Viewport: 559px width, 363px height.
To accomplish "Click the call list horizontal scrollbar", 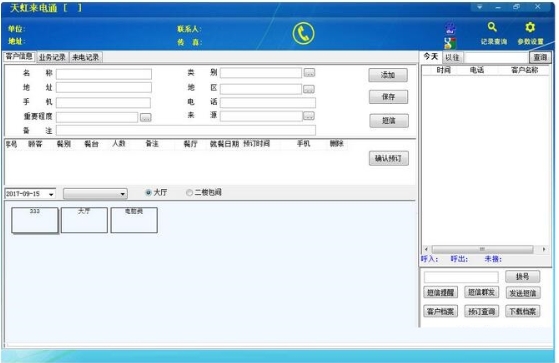I will coord(484,249).
